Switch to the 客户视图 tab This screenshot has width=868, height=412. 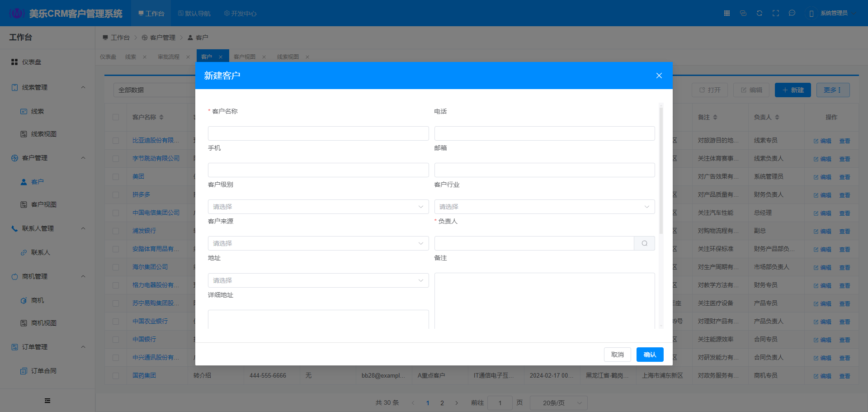coord(245,57)
